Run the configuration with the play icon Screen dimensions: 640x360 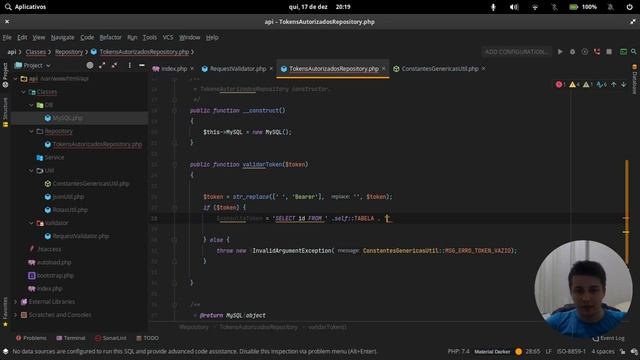click(x=560, y=52)
